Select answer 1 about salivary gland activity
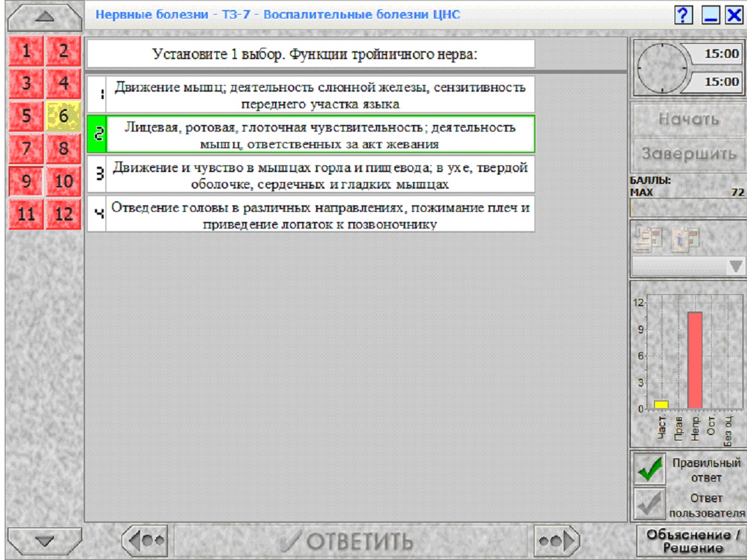The width and height of the screenshot is (747, 560). (311, 95)
